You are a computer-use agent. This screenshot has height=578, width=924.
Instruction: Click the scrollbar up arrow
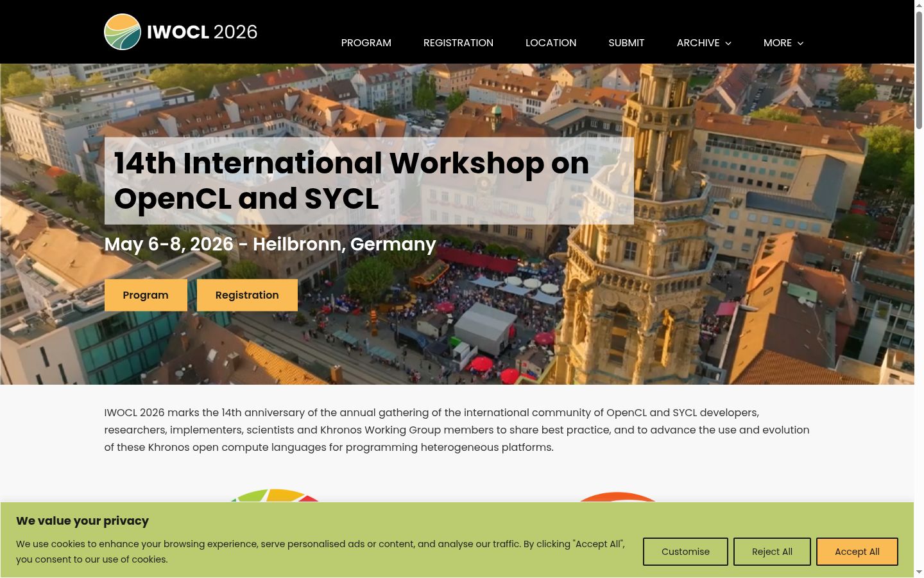click(x=919, y=4)
